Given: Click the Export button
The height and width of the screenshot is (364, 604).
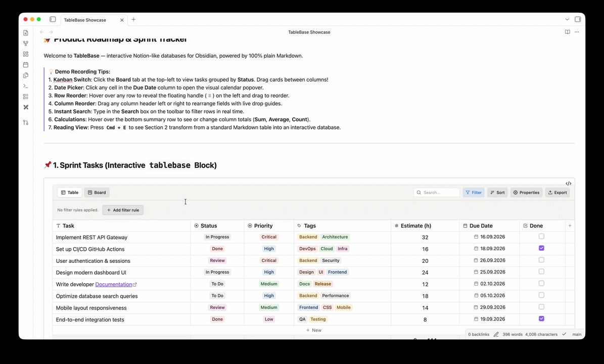Looking at the screenshot, I should tap(557, 193).
